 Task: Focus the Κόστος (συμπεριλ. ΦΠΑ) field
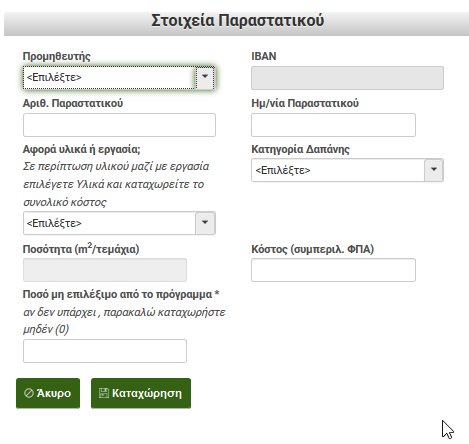point(333,270)
